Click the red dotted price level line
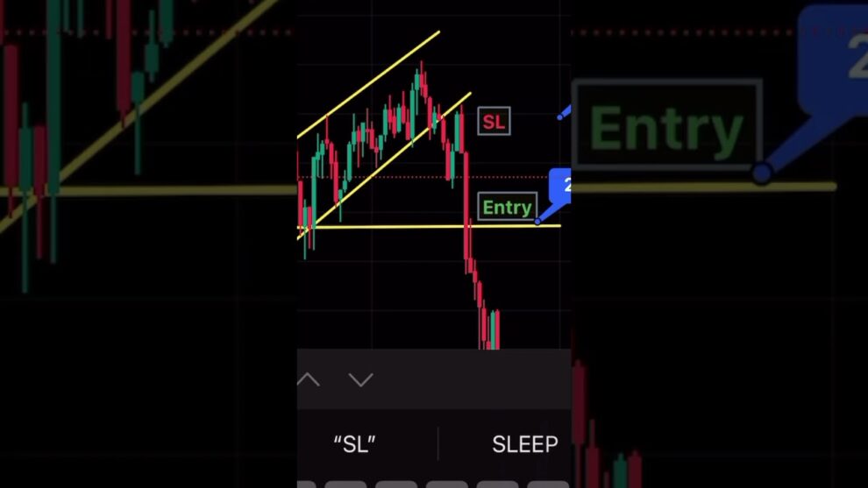Image resolution: width=868 pixels, height=488 pixels. coord(423,178)
